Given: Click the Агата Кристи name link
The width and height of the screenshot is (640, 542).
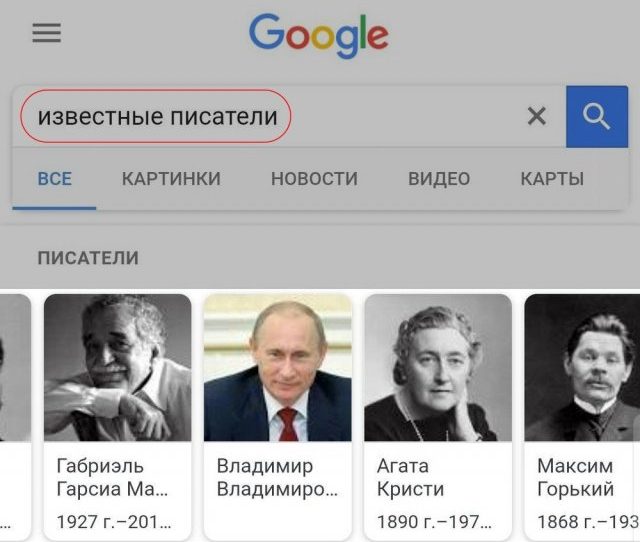Looking at the screenshot, I should (410, 477).
